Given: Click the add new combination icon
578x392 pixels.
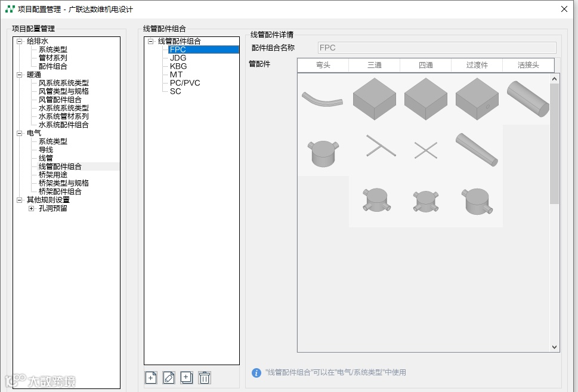Looking at the screenshot, I should click(x=151, y=378).
